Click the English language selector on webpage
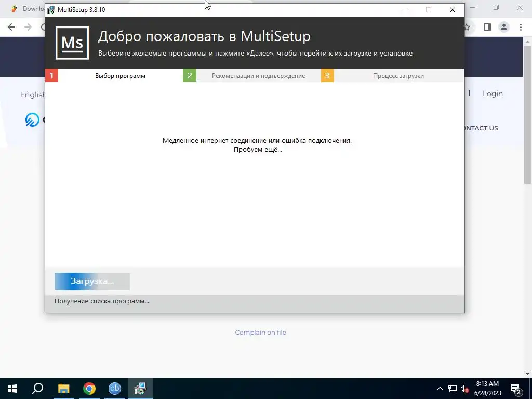 pyautogui.click(x=33, y=95)
